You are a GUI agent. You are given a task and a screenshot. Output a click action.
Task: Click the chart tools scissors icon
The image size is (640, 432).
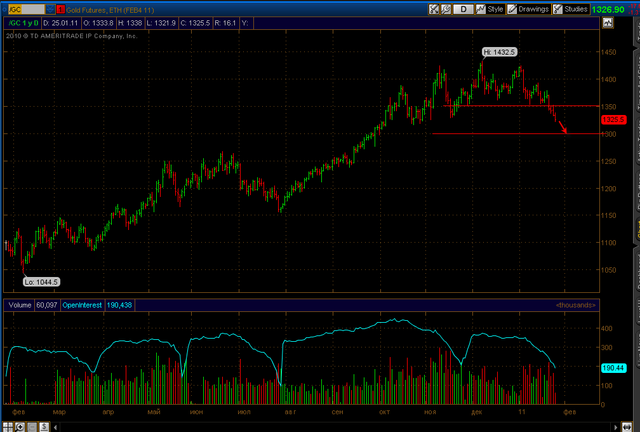[x=434, y=9]
